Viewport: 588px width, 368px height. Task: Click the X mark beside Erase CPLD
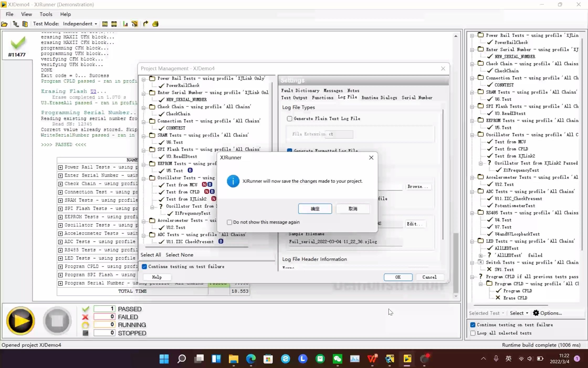pos(498,298)
